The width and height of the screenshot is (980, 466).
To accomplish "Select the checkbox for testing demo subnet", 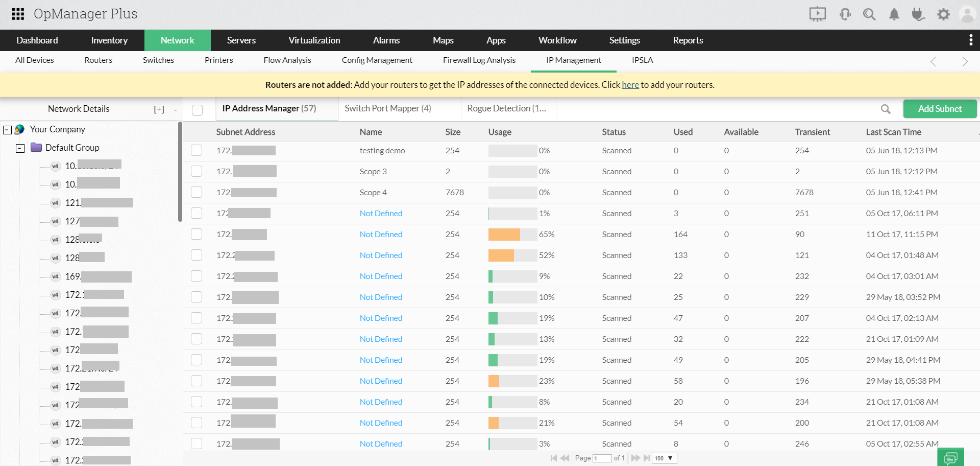I will (197, 150).
